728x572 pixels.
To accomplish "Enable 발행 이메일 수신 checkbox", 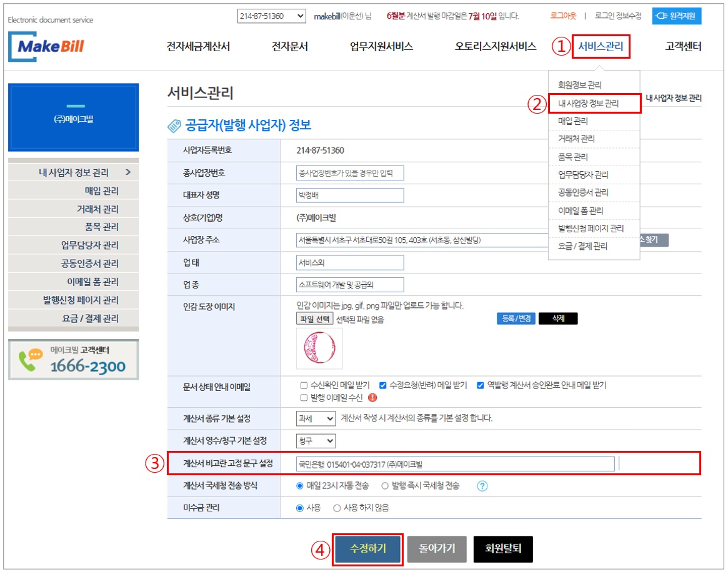I will tap(304, 398).
